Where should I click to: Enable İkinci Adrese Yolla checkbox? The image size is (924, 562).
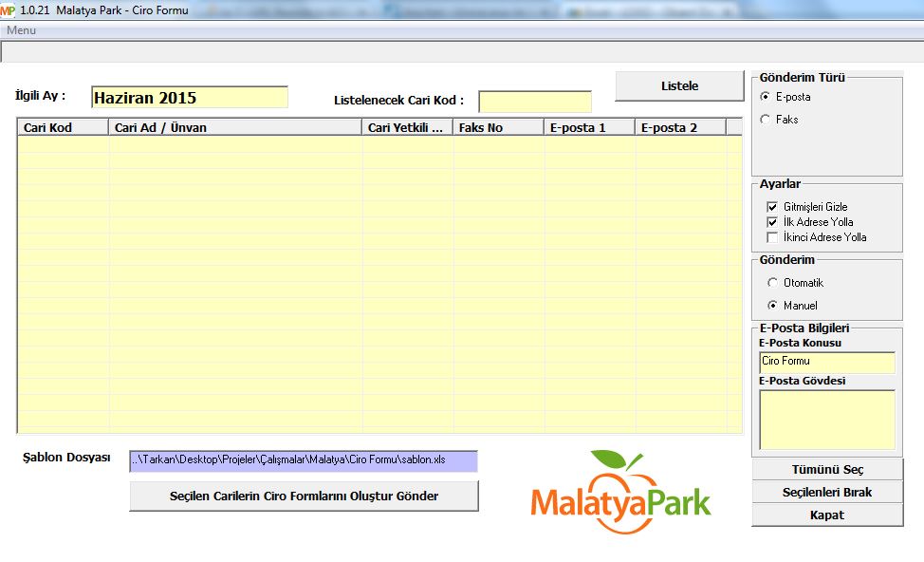pos(772,237)
